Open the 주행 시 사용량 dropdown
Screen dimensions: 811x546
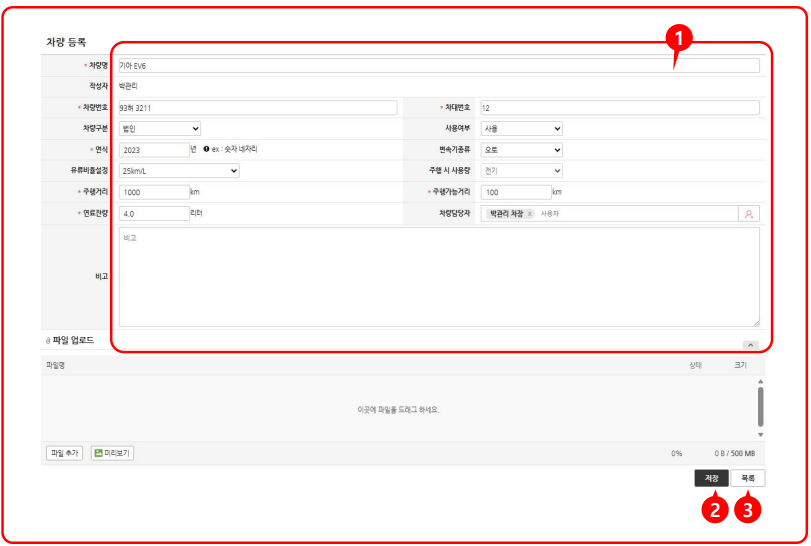click(521, 171)
